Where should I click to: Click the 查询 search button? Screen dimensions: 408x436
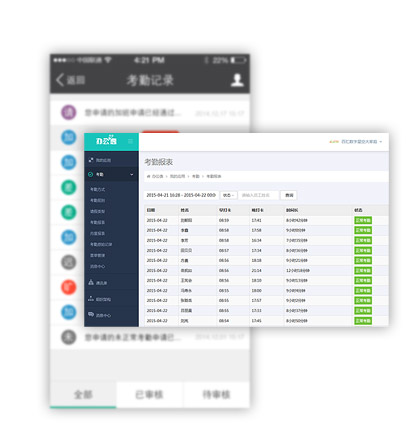click(x=289, y=195)
